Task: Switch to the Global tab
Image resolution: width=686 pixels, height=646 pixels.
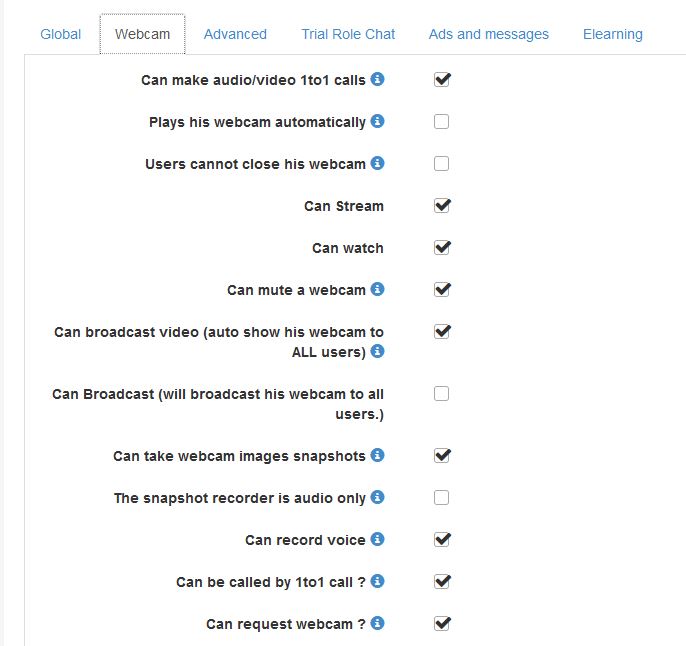Action: click(x=61, y=34)
